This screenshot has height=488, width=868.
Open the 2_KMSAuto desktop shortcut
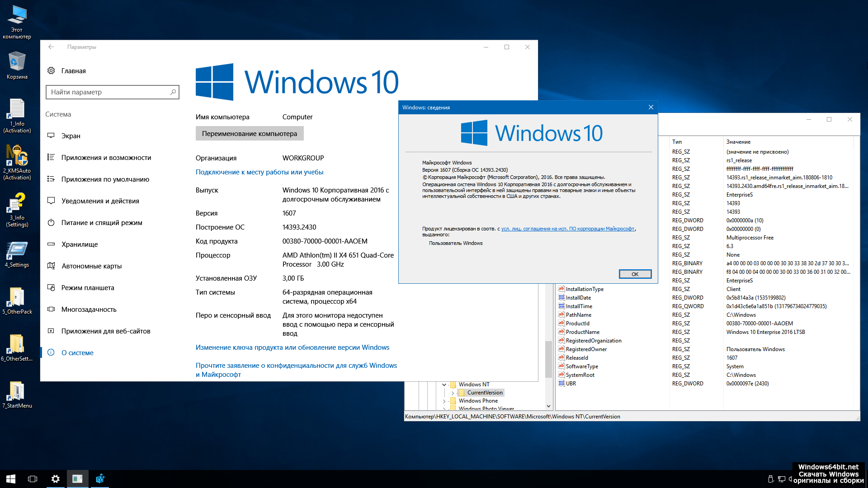click(17, 156)
